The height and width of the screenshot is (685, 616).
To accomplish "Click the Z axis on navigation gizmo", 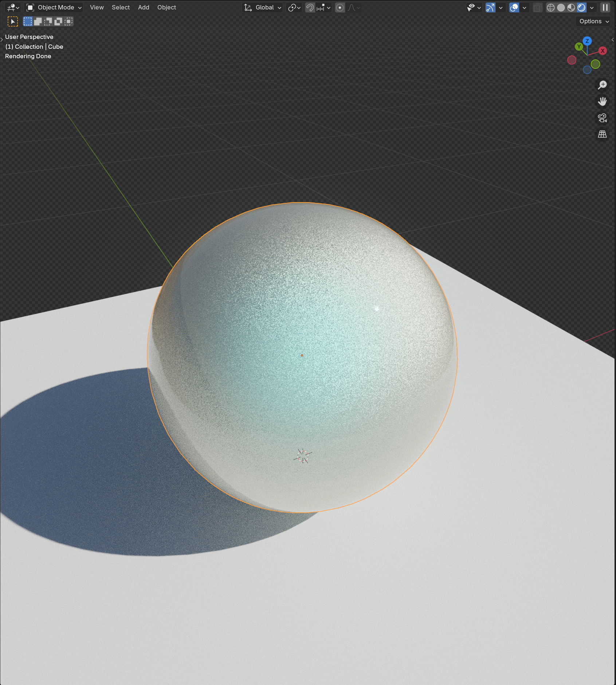I will (587, 41).
